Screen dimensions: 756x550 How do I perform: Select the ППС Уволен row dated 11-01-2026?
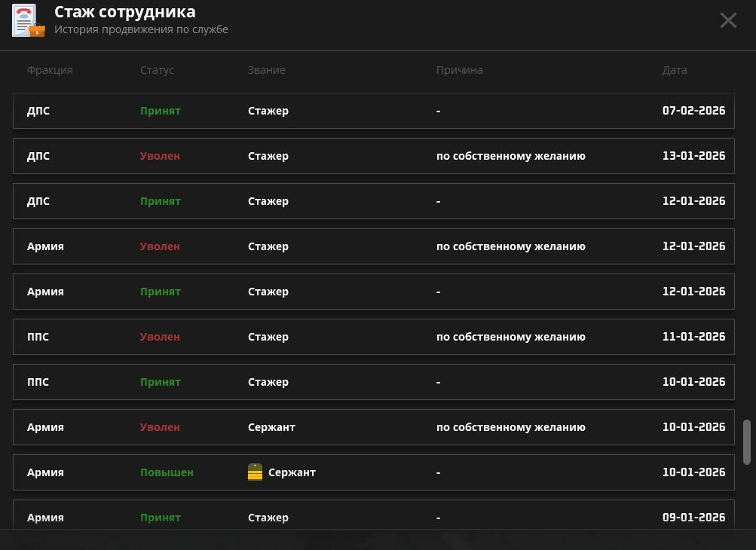click(x=374, y=337)
